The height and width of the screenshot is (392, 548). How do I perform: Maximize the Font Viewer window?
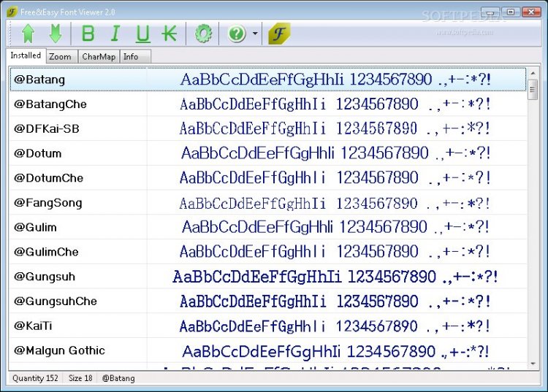[x=510, y=12]
